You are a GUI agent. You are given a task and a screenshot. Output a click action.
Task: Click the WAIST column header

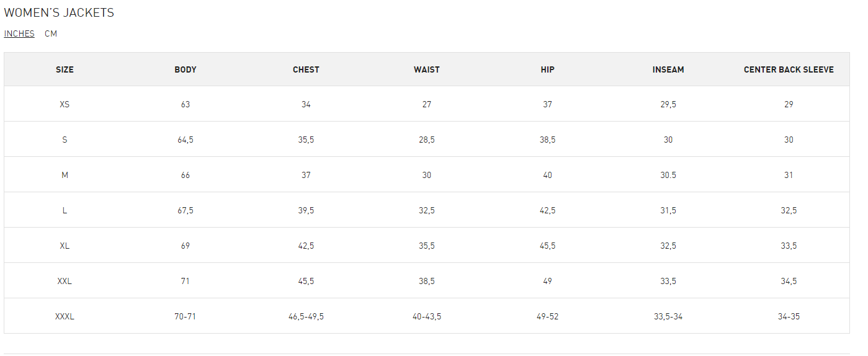pos(427,69)
